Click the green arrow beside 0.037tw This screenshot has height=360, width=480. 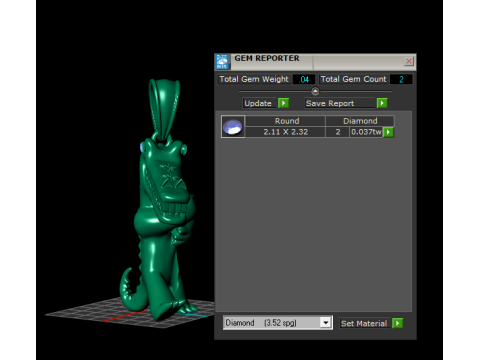tap(388, 132)
